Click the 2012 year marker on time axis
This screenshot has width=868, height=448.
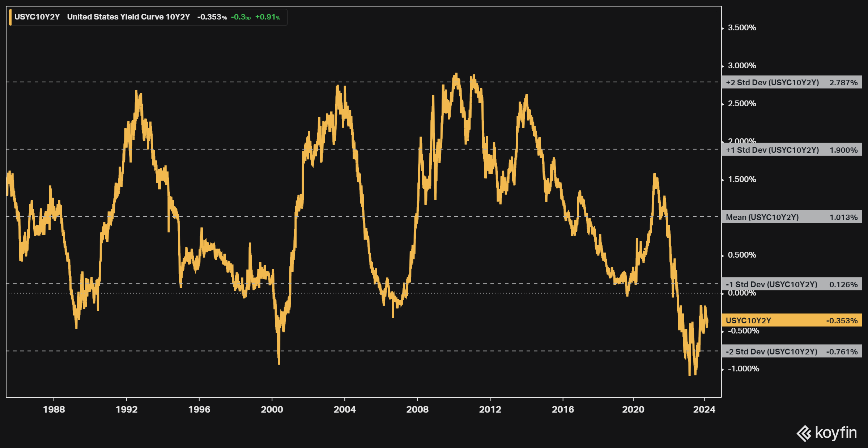(x=490, y=409)
